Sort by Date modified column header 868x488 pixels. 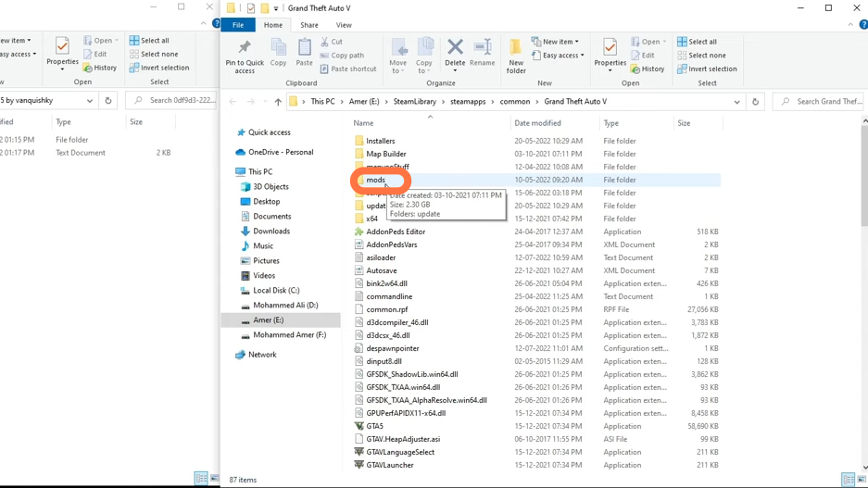537,123
